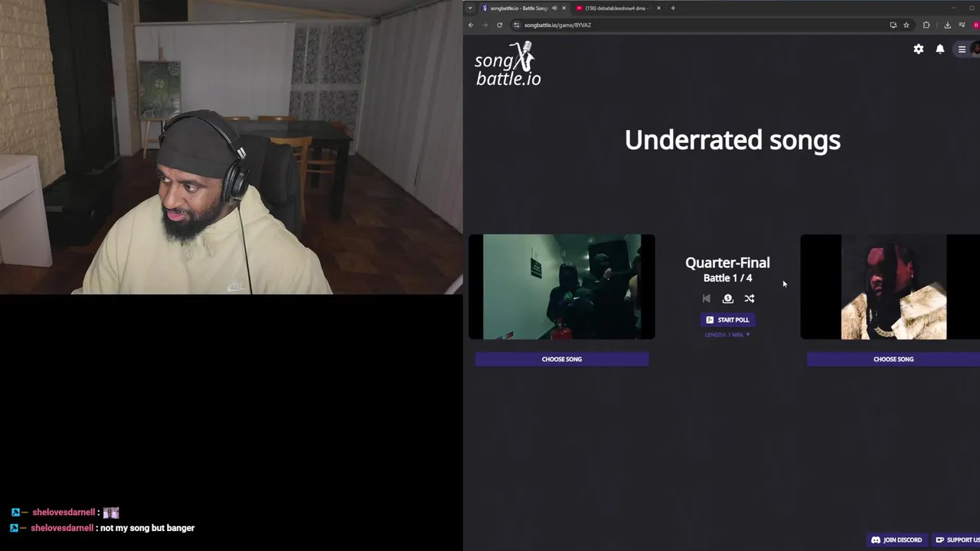
Task: Open the browser downloads icon
Action: pyautogui.click(x=947, y=25)
